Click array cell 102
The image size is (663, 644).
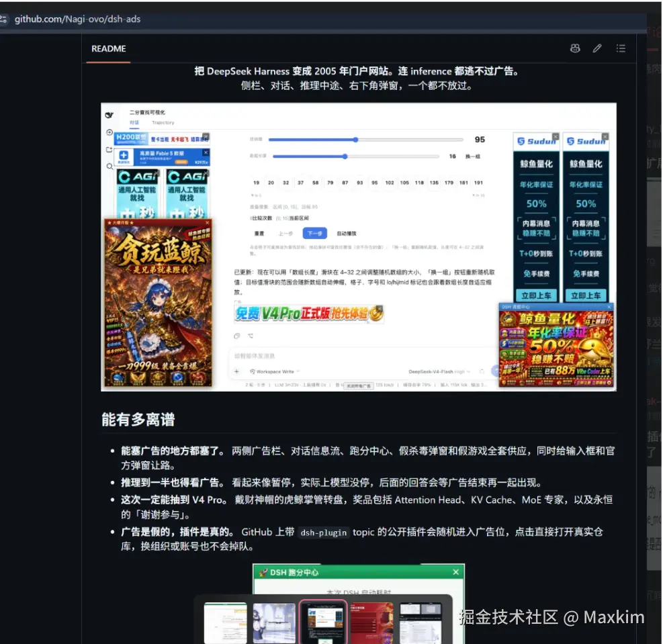point(390,183)
